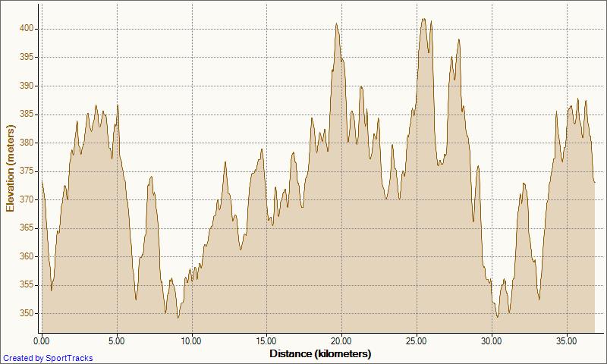The width and height of the screenshot is (607, 364).
Task: Click the highest elevation peak past 25 km
Action: tap(423, 20)
